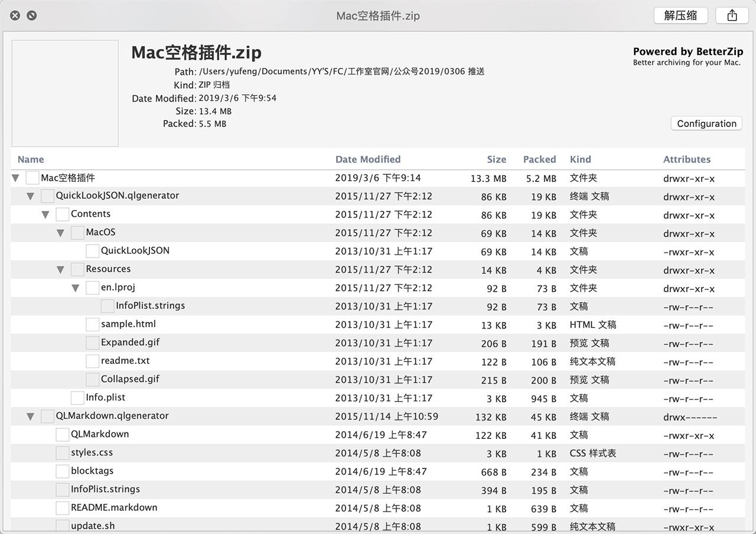
Task: Sort by the Size column header
Action: point(496,159)
